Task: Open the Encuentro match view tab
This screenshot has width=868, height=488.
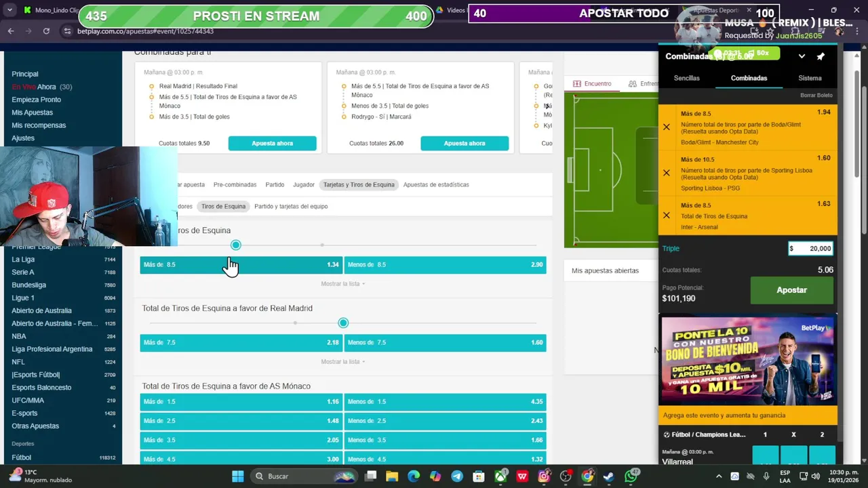Action: [592, 83]
